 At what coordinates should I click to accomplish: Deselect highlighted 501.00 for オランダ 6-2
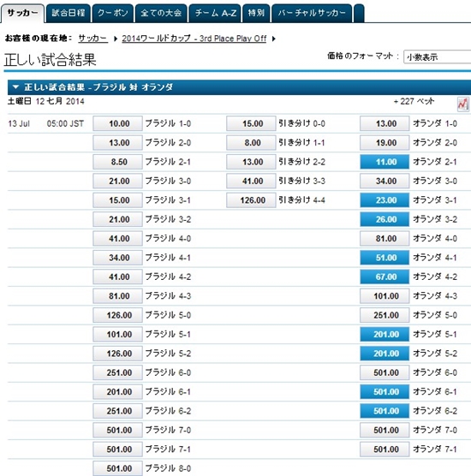click(385, 410)
